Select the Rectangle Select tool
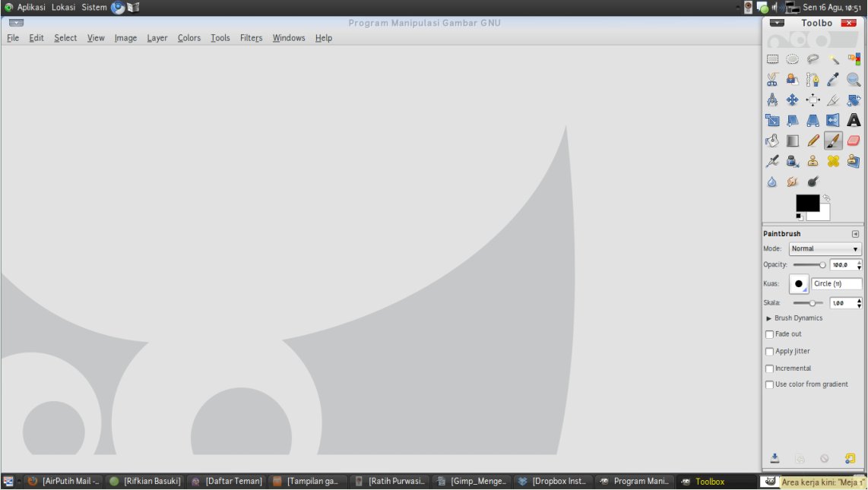The height and width of the screenshot is (490, 868). 772,59
